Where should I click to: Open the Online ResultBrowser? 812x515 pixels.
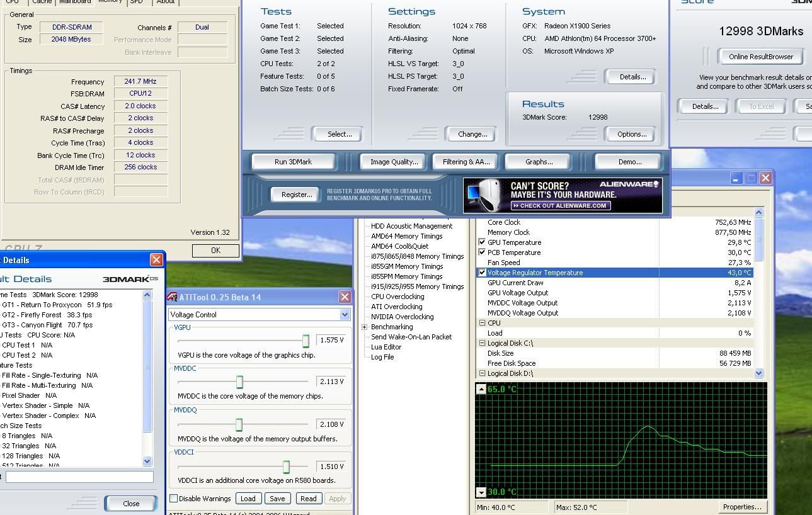tap(761, 57)
